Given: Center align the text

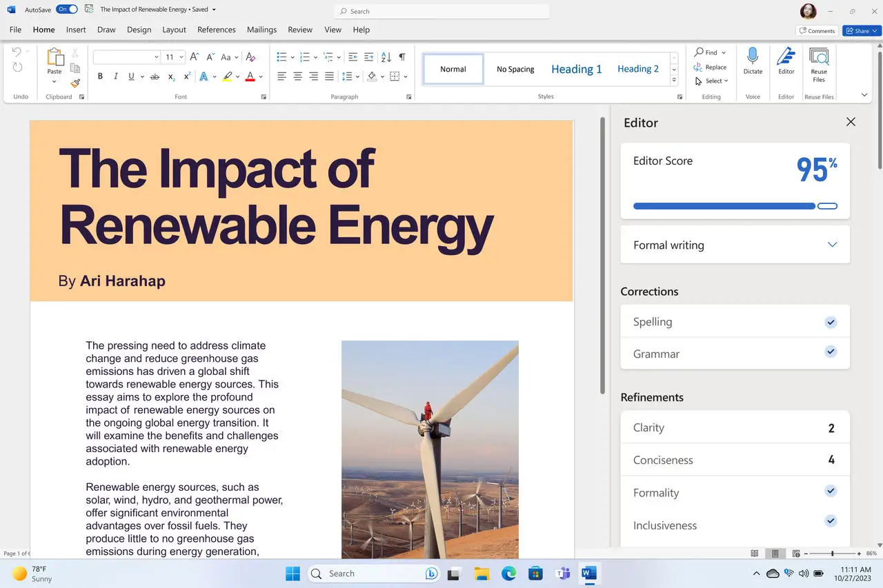Looking at the screenshot, I should (x=297, y=77).
